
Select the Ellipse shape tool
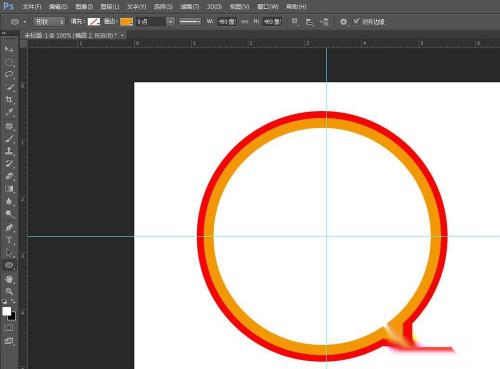[9, 265]
